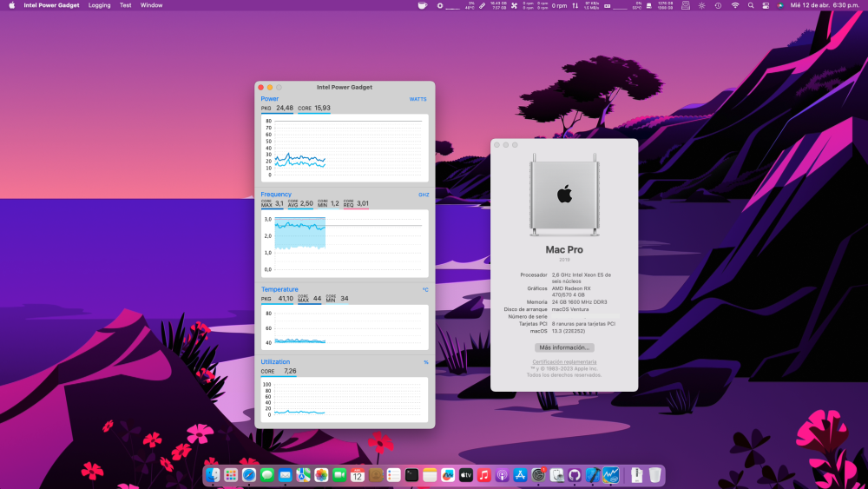Open Finder from the Dock

click(x=213, y=475)
